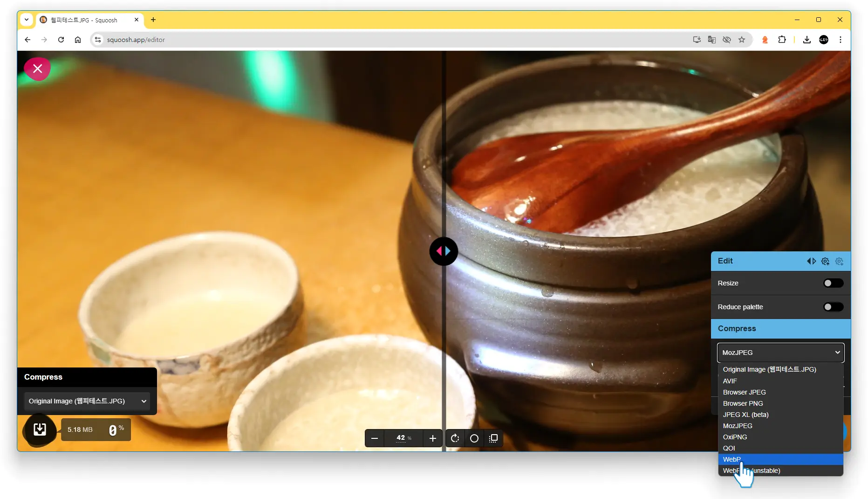Open the translate page icon
This screenshot has height=499, width=868.
pyautogui.click(x=711, y=40)
